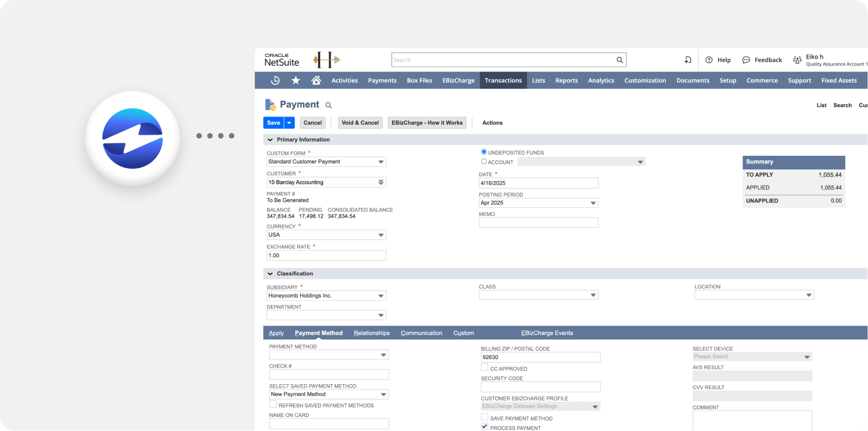Click the Payment record page icon

coord(271,105)
